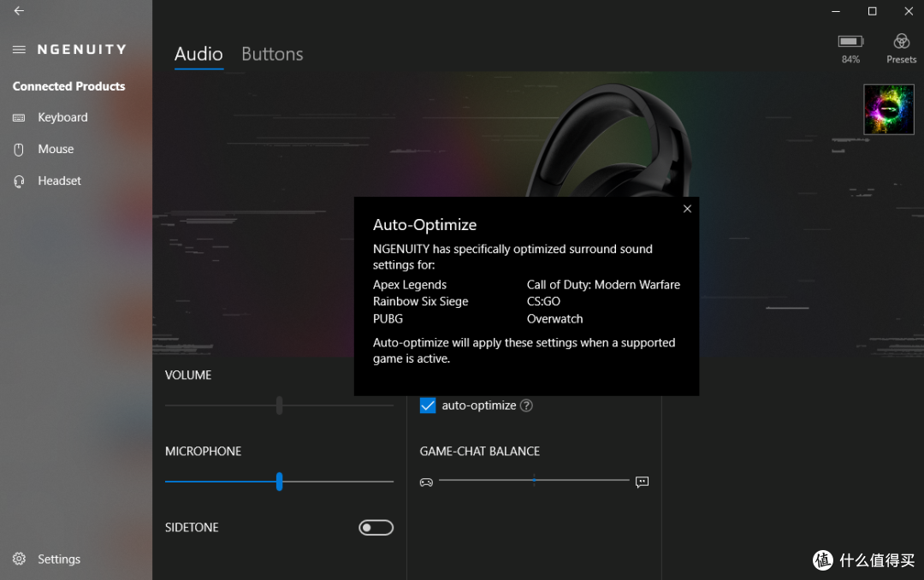Click the Auto-Optimize popup heading
The width and height of the screenshot is (924, 580).
click(425, 225)
